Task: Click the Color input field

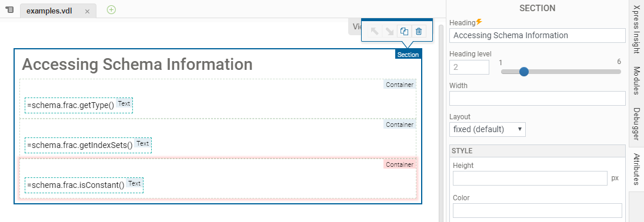Action: (537, 210)
